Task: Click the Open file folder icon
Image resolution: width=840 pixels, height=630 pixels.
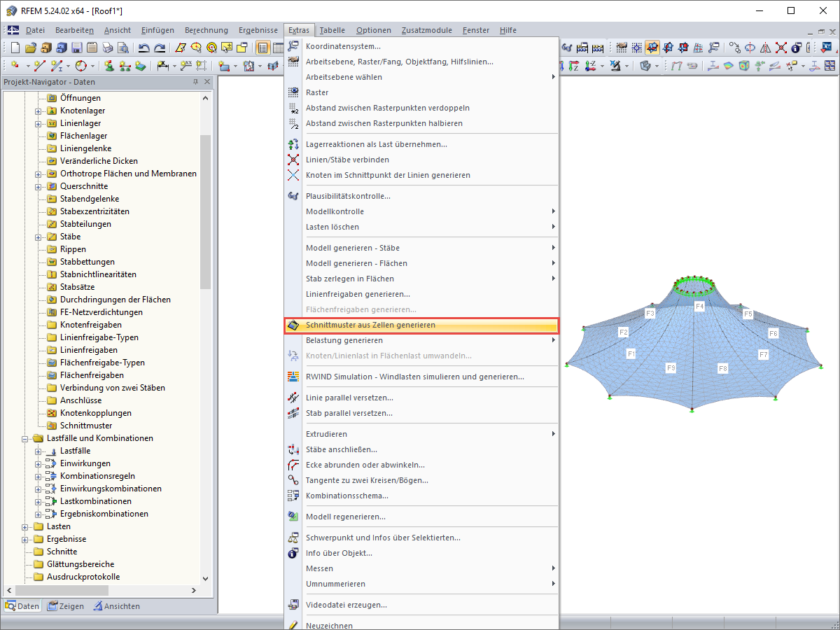Action: click(30, 48)
